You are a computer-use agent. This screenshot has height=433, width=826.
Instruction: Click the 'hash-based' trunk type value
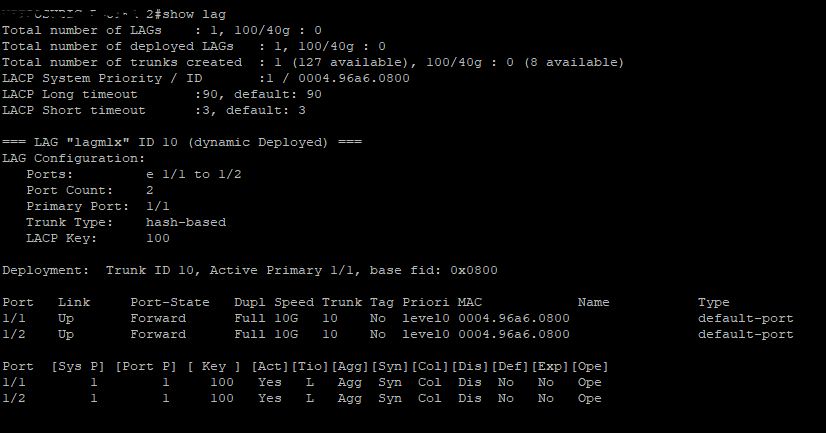[186, 222]
